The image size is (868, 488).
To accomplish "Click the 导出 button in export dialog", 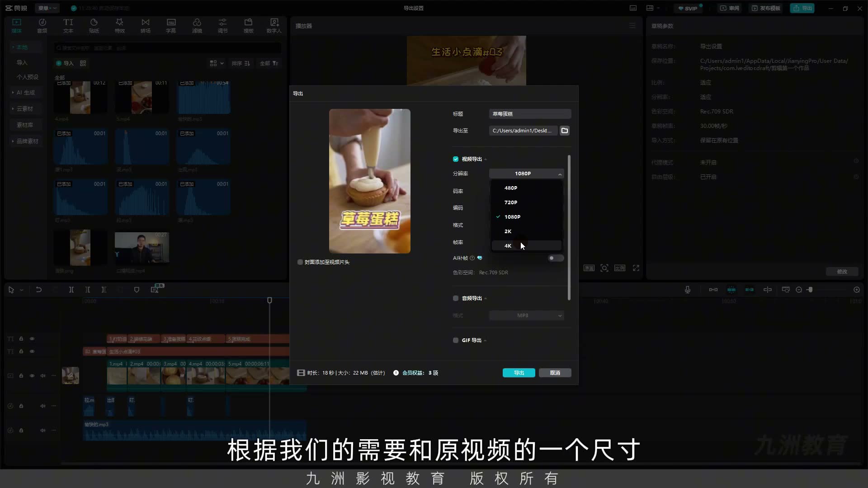I will point(519,373).
